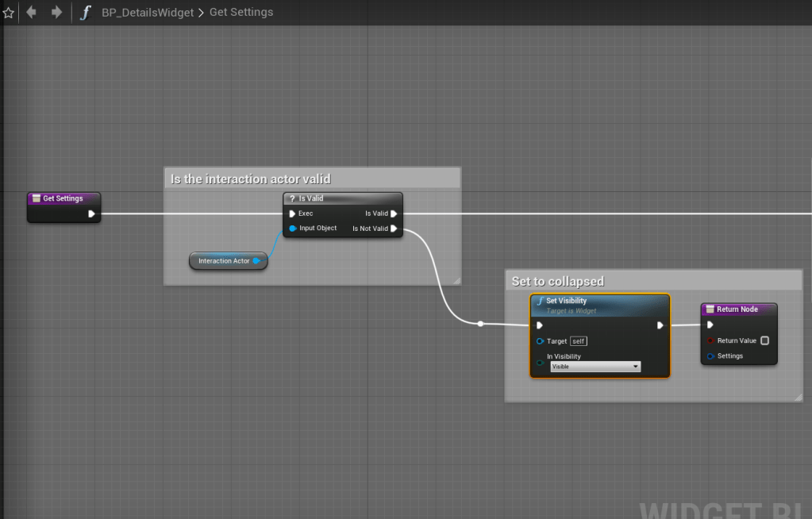
Task: Open the In Visibility dropdown showing Visible
Action: 595,367
